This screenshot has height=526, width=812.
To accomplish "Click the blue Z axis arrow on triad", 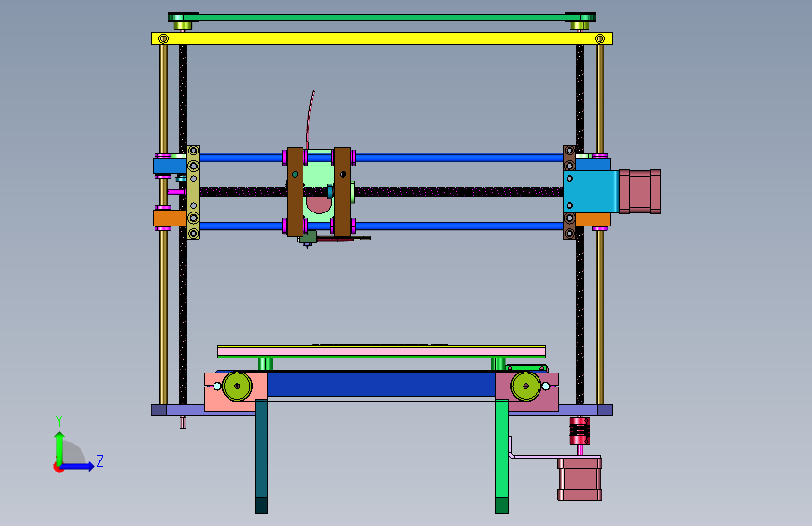I will coord(78,466).
